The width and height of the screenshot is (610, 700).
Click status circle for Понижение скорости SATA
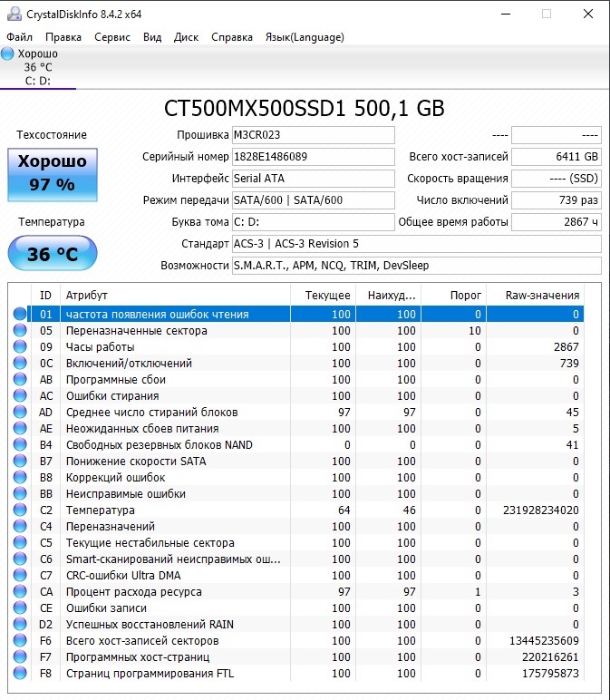(x=20, y=461)
